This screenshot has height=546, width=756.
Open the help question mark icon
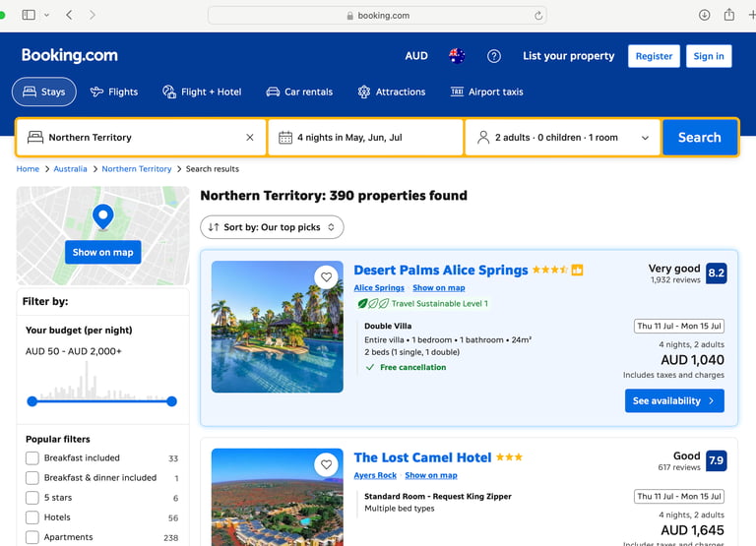tap(494, 56)
